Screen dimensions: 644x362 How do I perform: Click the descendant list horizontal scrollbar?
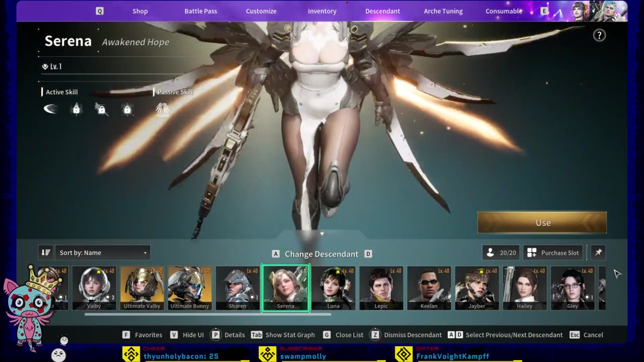[208, 314]
